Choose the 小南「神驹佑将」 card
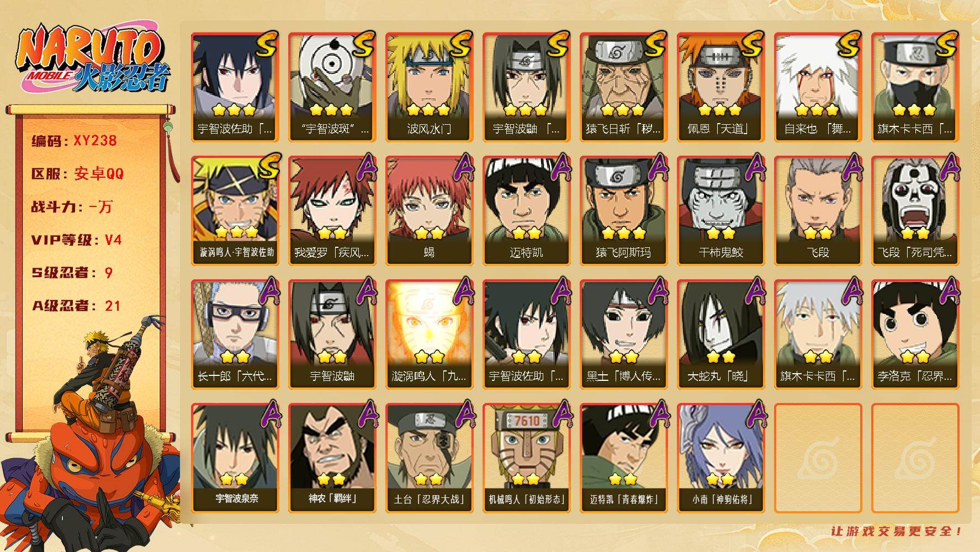This screenshot has width=980, height=552. click(721, 458)
